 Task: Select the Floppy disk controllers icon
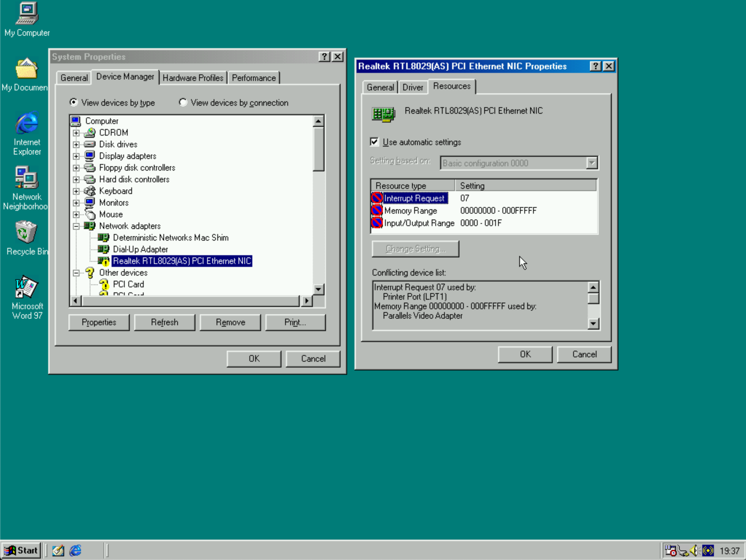[90, 167]
